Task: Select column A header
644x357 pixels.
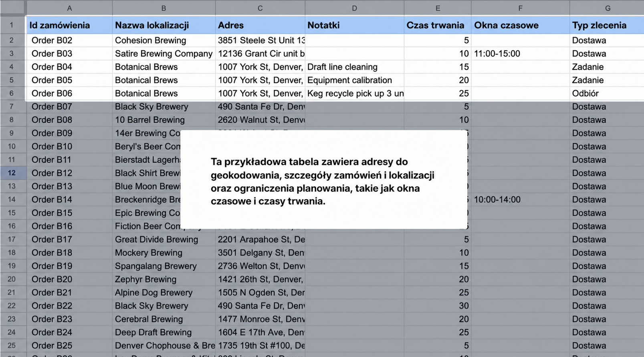Action: pos(69,8)
